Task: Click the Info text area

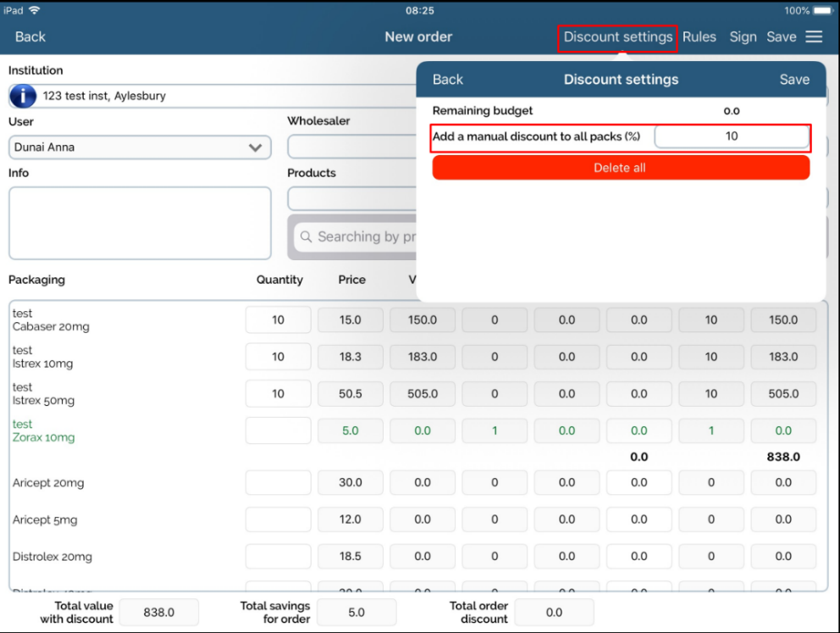Action: point(140,223)
